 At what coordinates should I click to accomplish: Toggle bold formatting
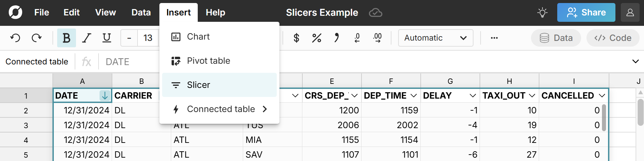point(66,38)
